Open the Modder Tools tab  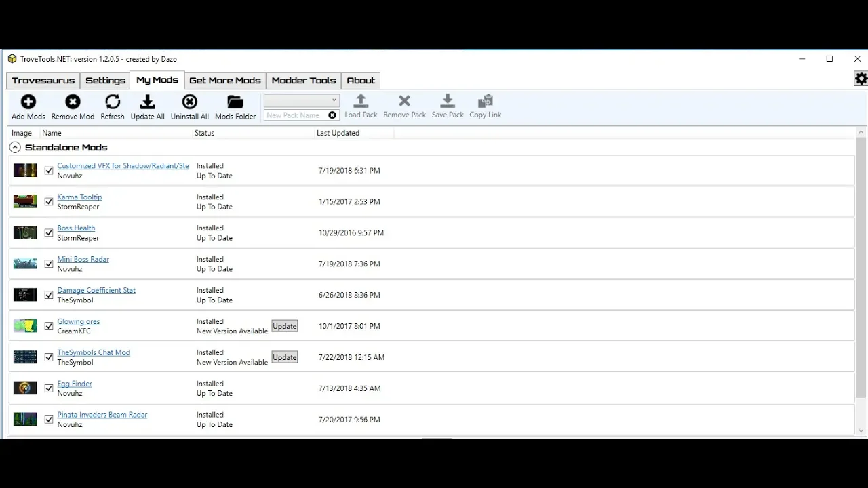[x=304, y=80]
